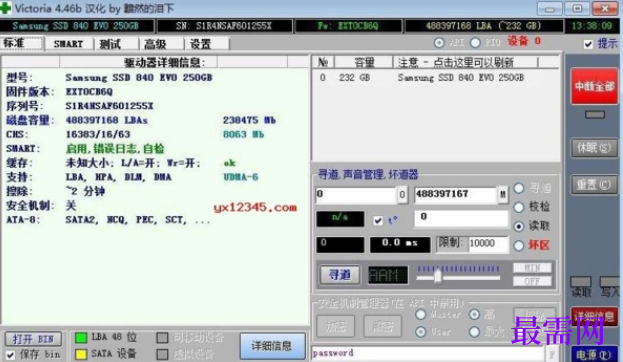Click the start LBA field showing 0
The width and height of the screenshot is (623, 362).
coord(356,195)
